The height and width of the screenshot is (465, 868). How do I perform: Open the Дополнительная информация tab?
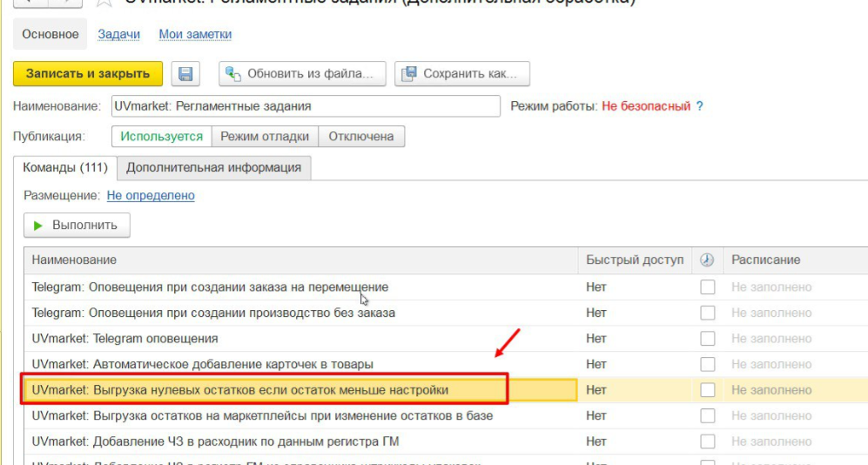(213, 168)
